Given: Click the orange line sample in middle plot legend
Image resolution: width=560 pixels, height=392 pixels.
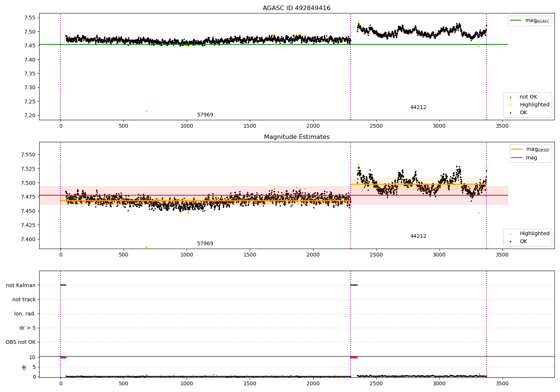Looking at the screenshot, I should (x=517, y=149).
